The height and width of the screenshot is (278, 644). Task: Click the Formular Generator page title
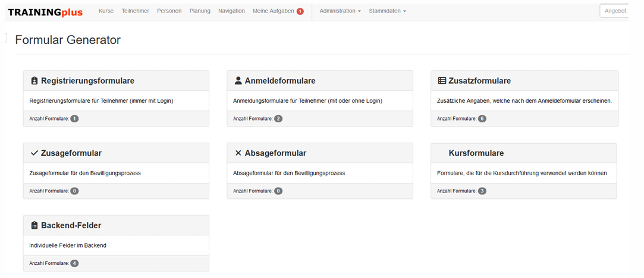coord(68,40)
